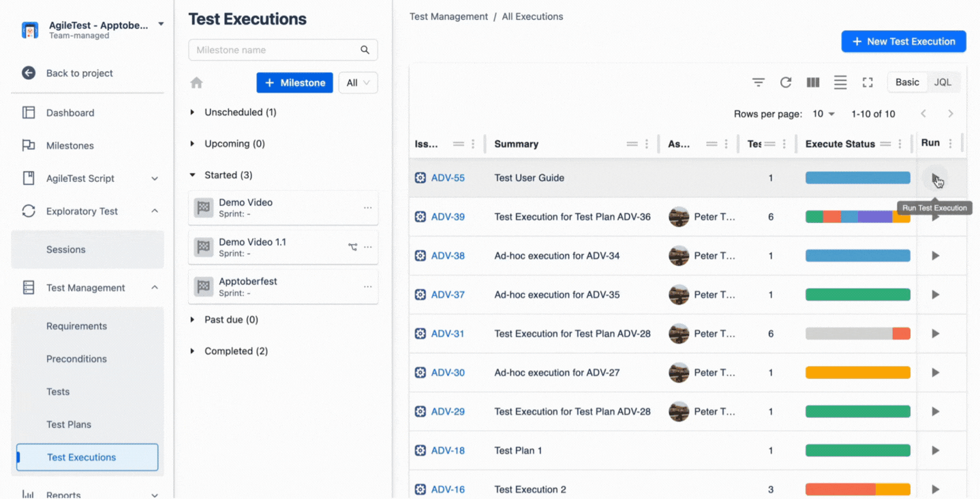980x499 pixels.
Task: Change row density using the lines icon
Action: point(840,82)
